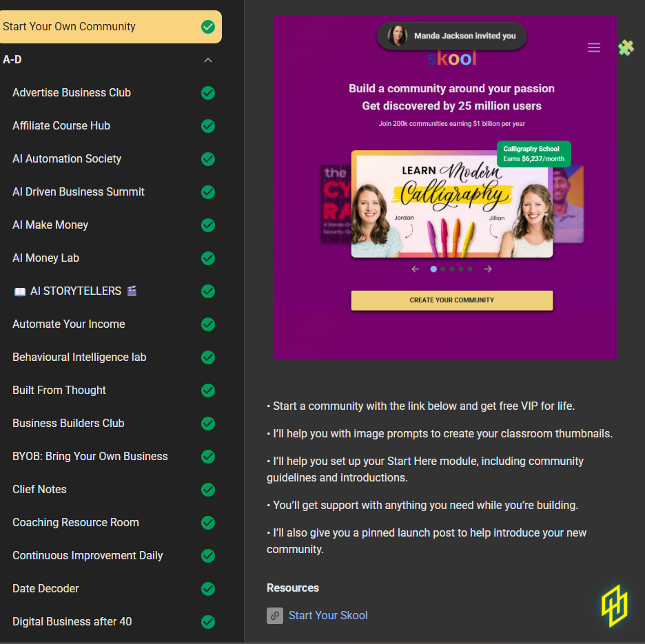This screenshot has height=644, width=645.
Task: Select the first carousel dot
Action: [433, 269]
